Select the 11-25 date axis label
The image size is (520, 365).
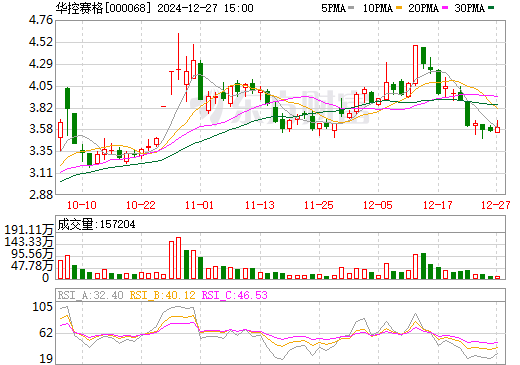[319, 205]
